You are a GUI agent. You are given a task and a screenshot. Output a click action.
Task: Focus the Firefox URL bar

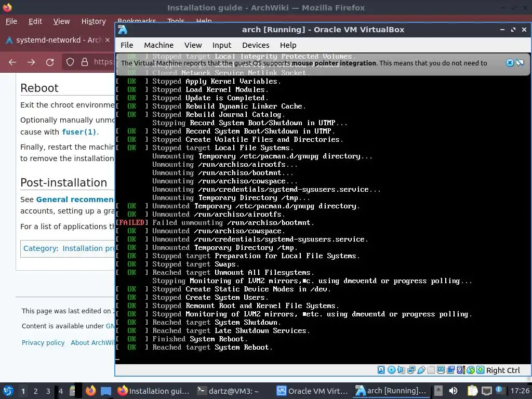103,62
